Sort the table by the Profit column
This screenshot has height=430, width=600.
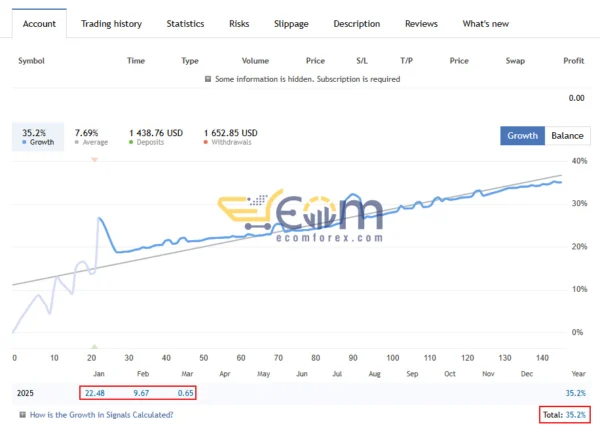pos(573,61)
